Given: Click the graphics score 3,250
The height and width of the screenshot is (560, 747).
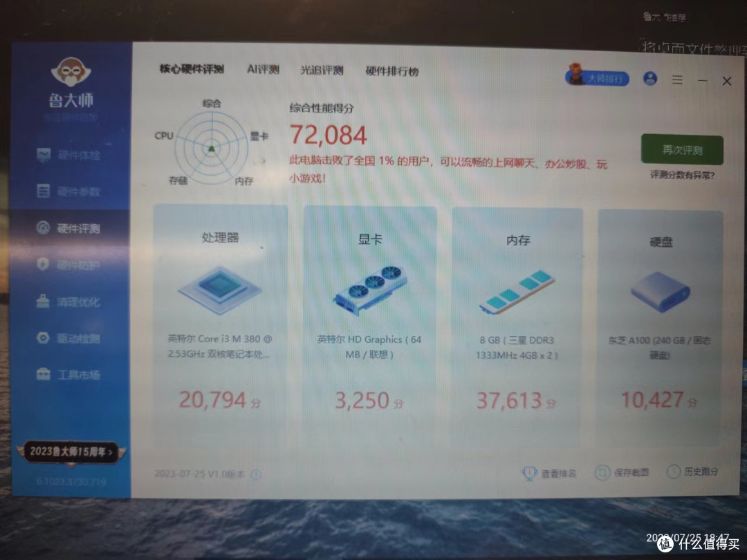Looking at the screenshot, I should 362,400.
